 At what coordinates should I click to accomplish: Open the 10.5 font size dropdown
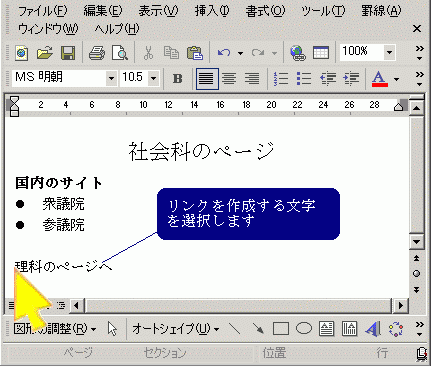tap(153, 78)
